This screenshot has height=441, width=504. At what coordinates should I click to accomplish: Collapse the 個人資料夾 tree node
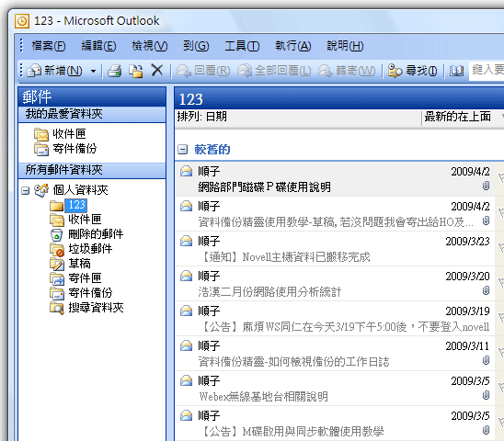(x=26, y=191)
